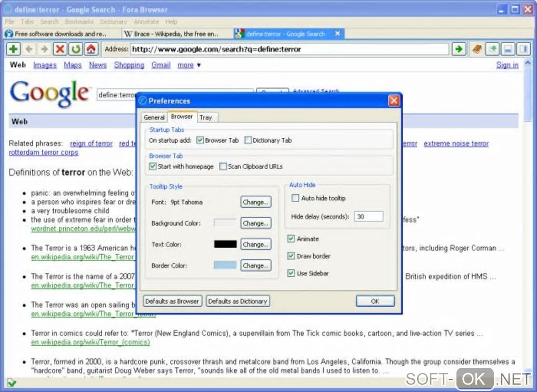Click the Sign in link
Screen dimensions: 537x392
(507, 65)
